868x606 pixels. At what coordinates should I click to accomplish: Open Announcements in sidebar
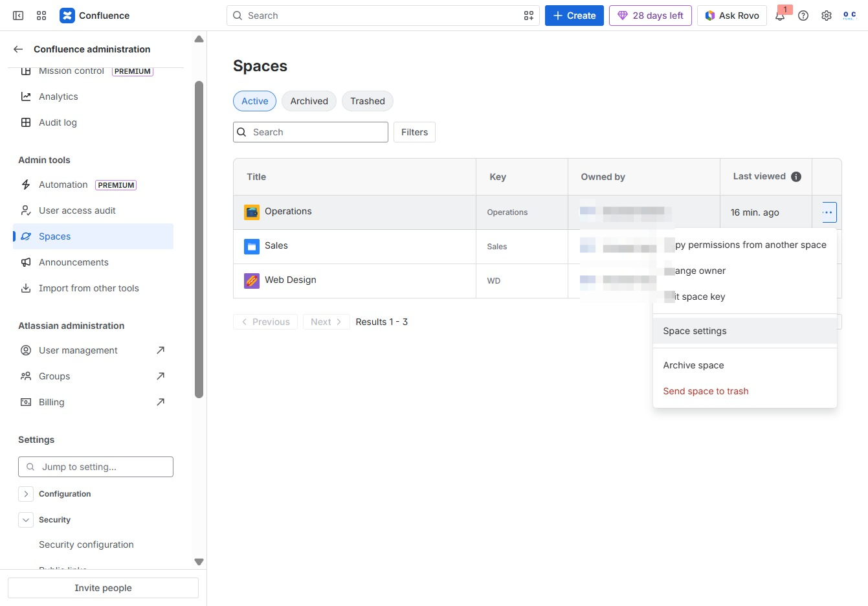[x=93, y=262]
